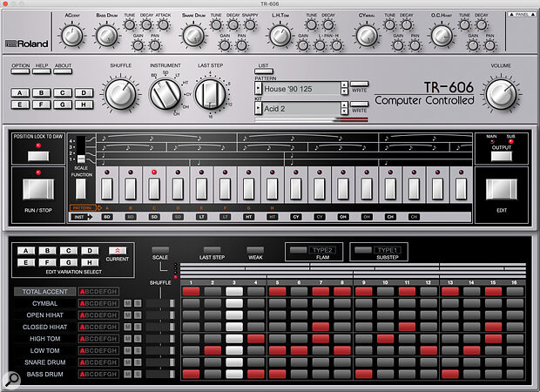Click the Bass Drum Tune knob
The width and height of the screenshot is (540, 392).
coord(130,24)
